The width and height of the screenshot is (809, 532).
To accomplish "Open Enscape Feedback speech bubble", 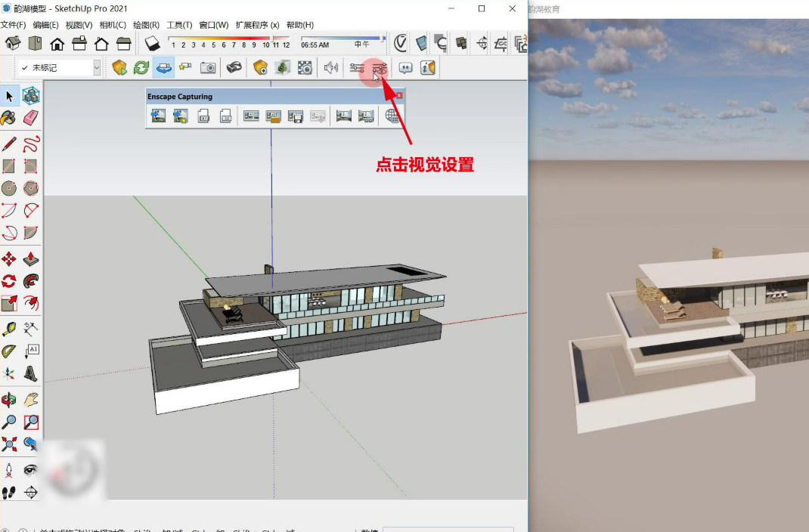I will (x=405, y=67).
